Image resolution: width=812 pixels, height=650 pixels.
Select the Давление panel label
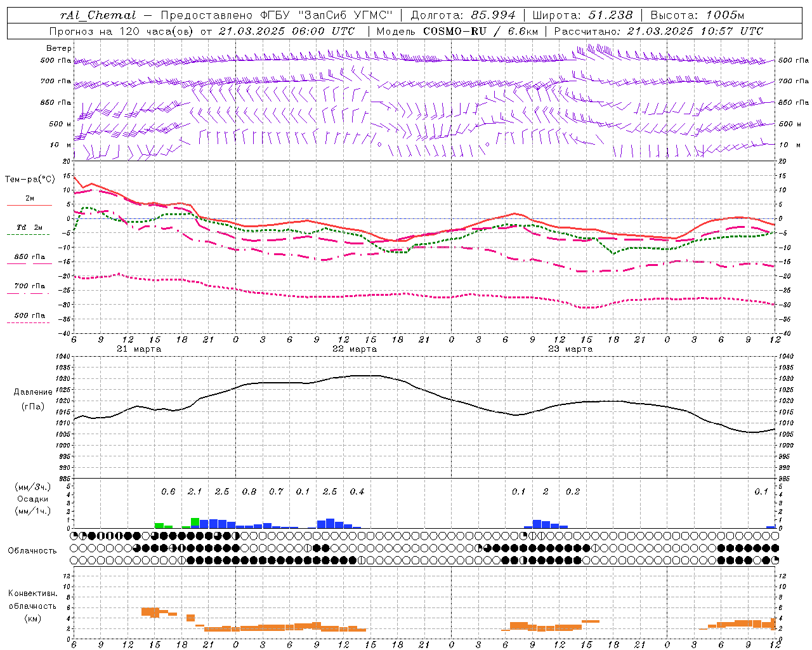[x=33, y=392]
